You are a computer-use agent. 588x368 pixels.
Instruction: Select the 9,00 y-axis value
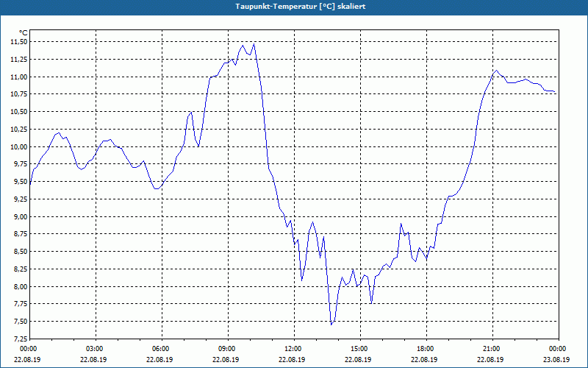(x=21, y=216)
